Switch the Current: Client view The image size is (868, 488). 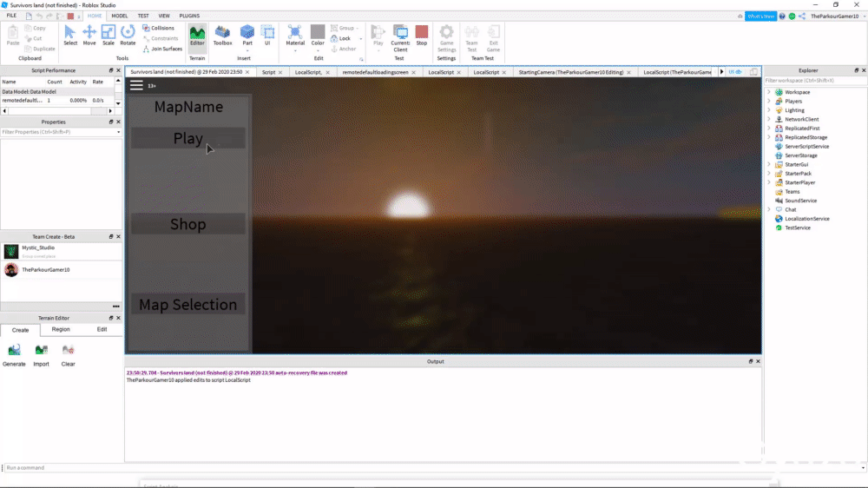[400, 38]
